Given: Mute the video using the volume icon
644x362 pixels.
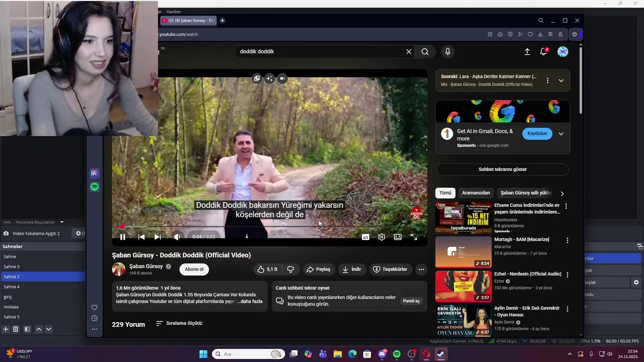Looking at the screenshot, I should (x=177, y=237).
